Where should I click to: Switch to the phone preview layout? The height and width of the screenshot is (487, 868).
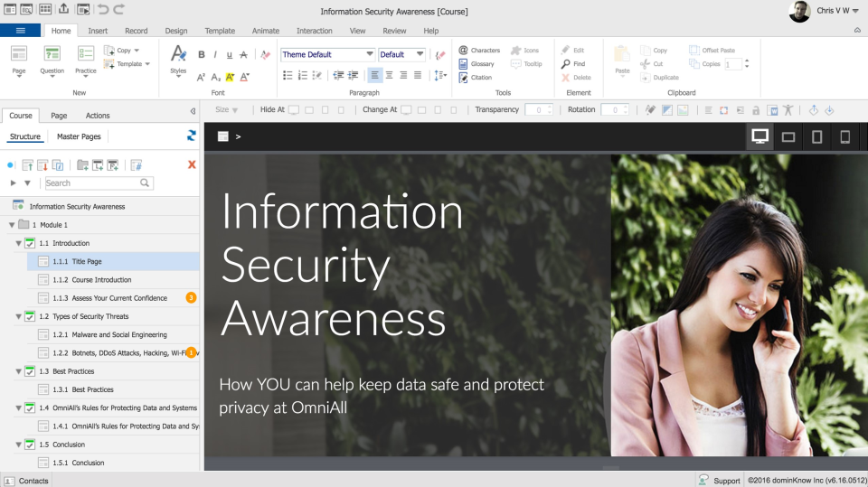[x=844, y=136]
